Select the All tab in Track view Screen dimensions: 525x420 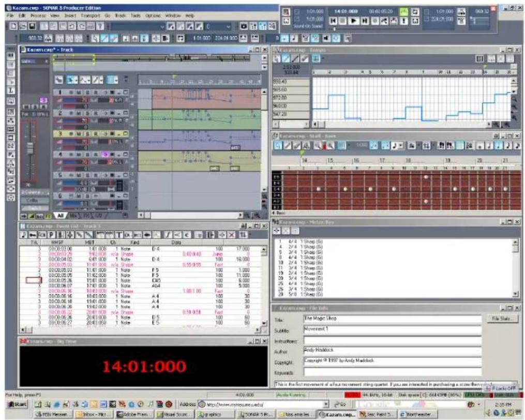click(x=61, y=216)
